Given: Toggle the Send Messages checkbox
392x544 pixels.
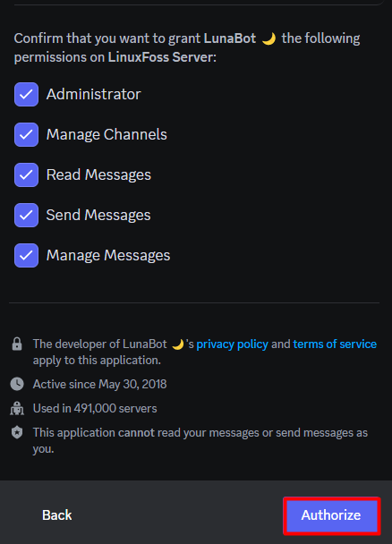Looking at the screenshot, I should coord(26,215).
